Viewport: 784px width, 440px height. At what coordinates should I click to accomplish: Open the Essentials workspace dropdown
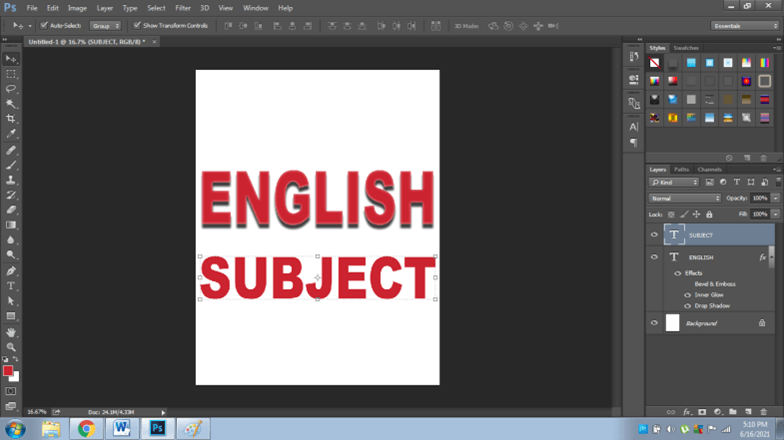[743, 25]
